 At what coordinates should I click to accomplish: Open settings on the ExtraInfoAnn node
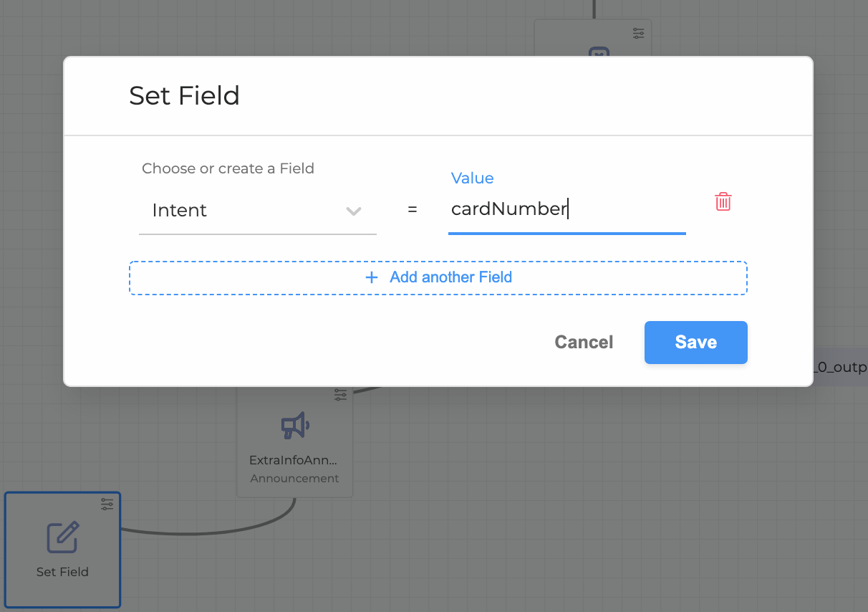pos(340,394)
